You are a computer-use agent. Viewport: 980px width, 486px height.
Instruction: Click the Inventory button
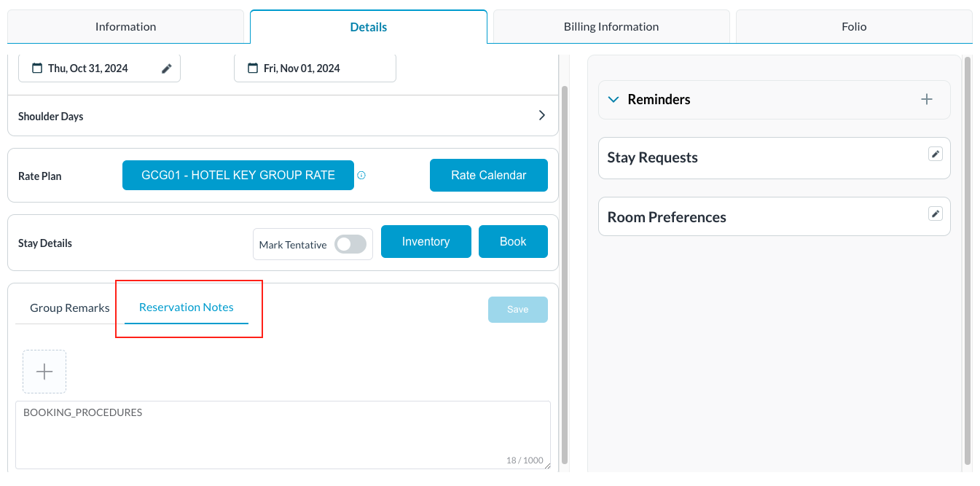tap(426, 242)
